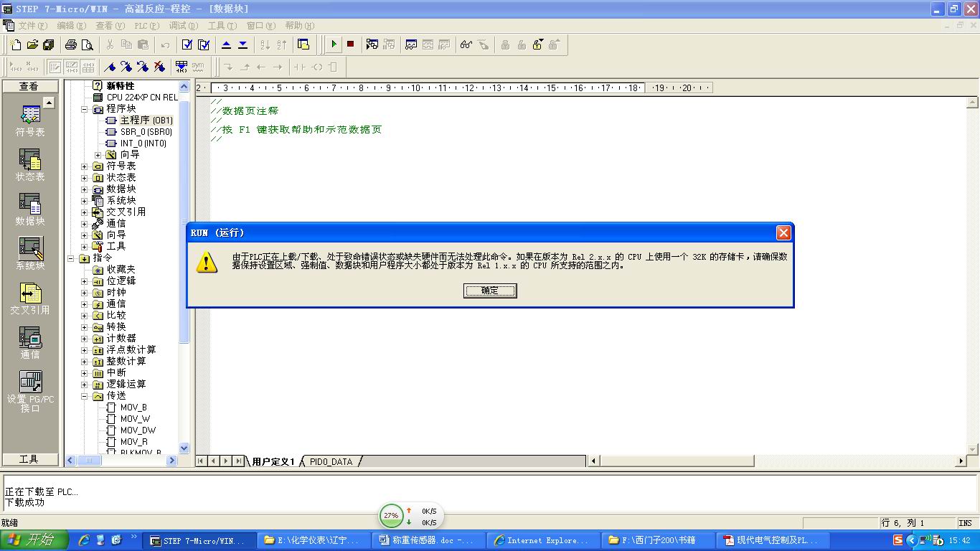The image size is (980, 551).
Task: Click the Options toolbar icon
Action: click(303, 44)
